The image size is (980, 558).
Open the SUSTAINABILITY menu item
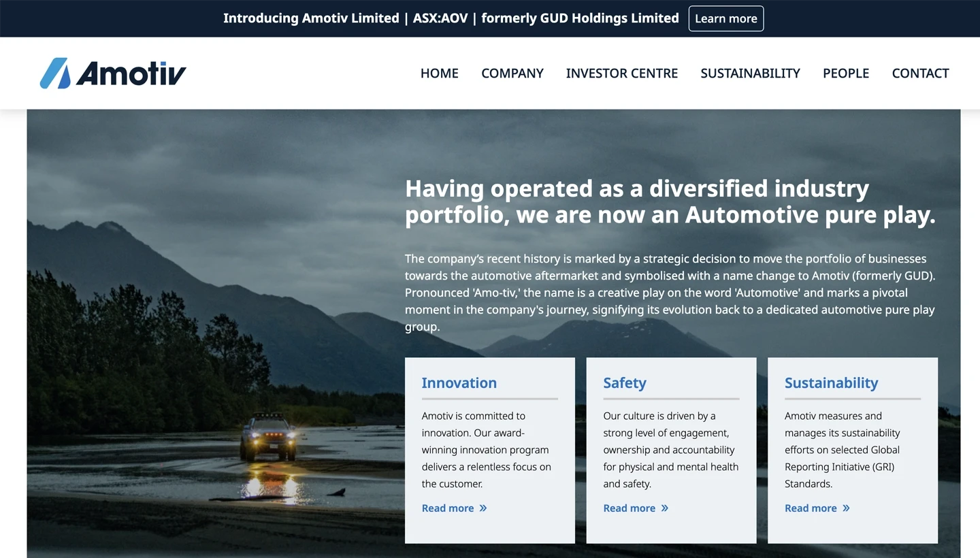pyautogui.click(x=751, y=73)
